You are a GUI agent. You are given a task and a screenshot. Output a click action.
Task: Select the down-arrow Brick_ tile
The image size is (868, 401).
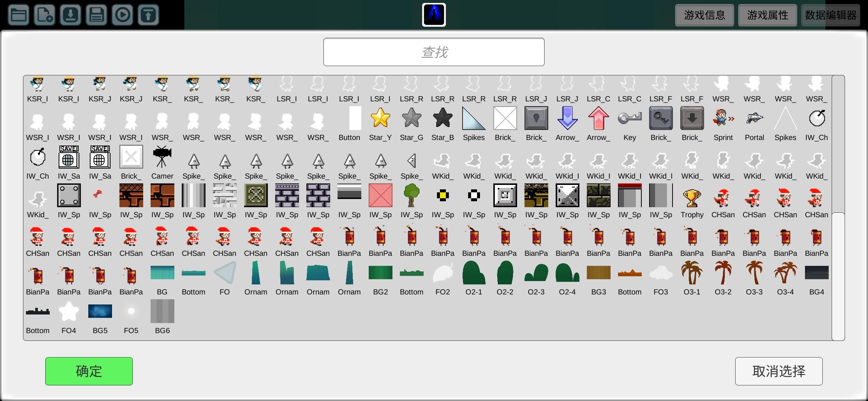coord(692,118)
